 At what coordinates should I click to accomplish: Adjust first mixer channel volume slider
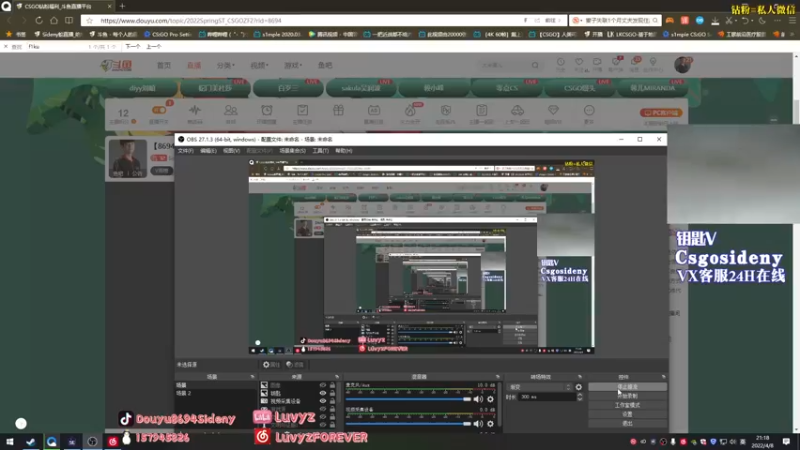(408, 399)
